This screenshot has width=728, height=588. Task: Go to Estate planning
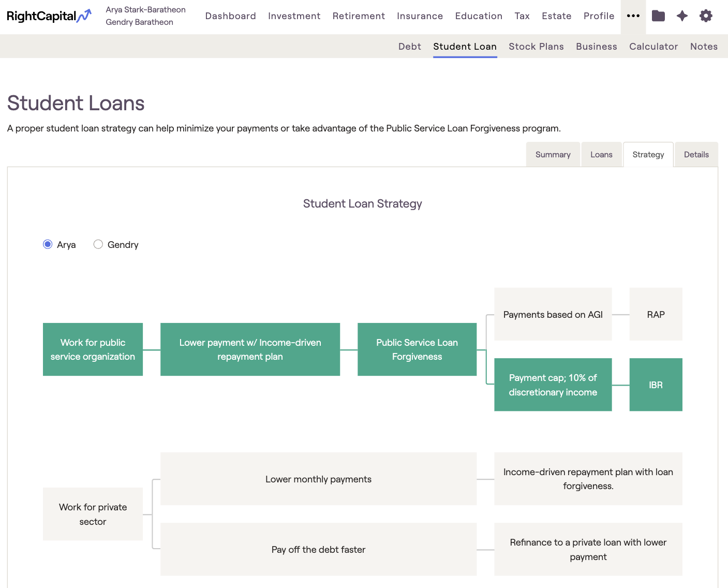pos(557,16)
